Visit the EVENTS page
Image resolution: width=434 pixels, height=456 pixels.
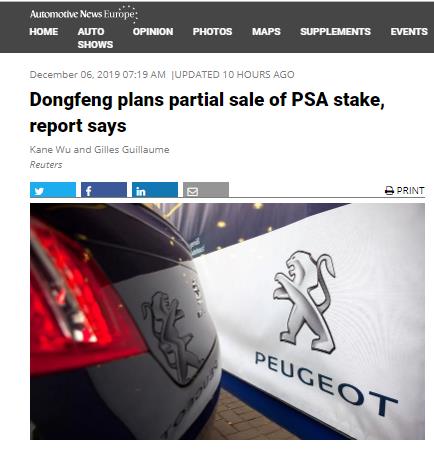(x=409, y=31)
